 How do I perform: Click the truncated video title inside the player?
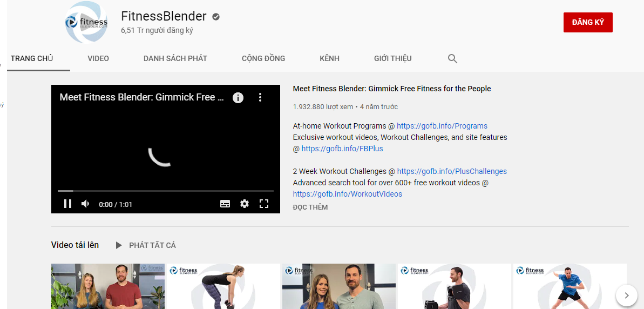(142, 97)
